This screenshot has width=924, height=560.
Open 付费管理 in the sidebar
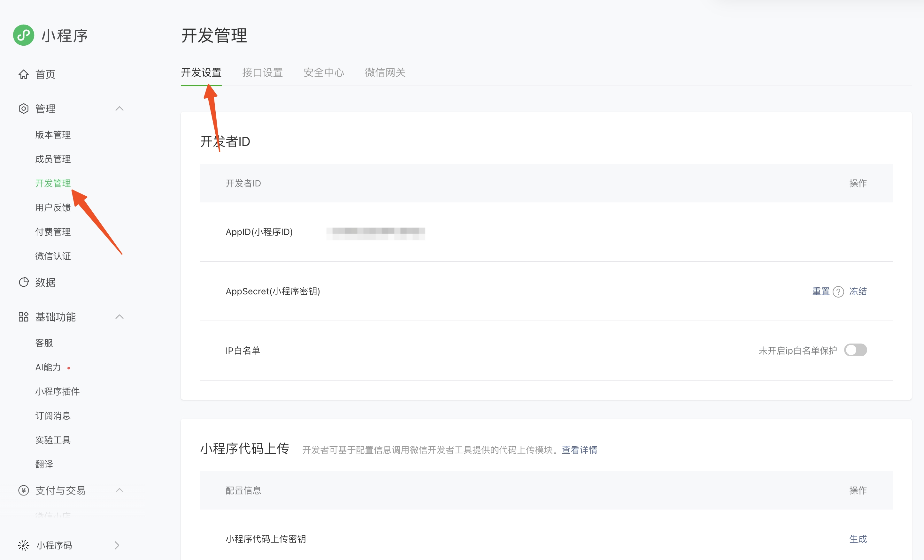53,232
